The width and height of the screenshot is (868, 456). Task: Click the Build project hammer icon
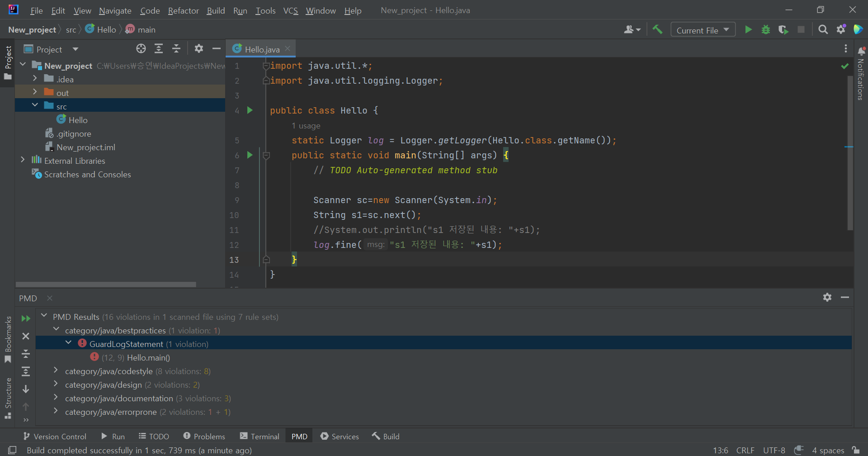(657, 30)
